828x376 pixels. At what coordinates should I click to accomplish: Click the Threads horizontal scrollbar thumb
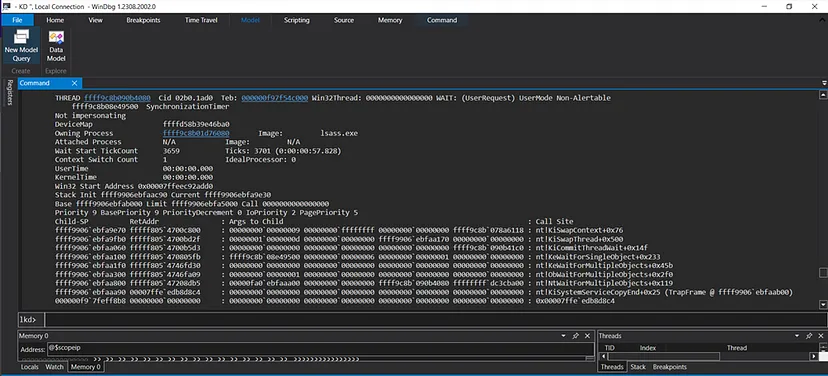point(664,356)
